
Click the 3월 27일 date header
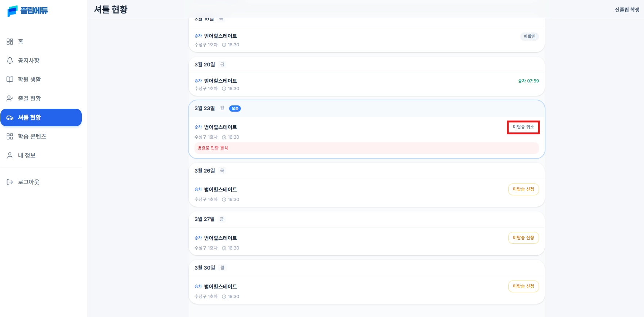[205, 219]
